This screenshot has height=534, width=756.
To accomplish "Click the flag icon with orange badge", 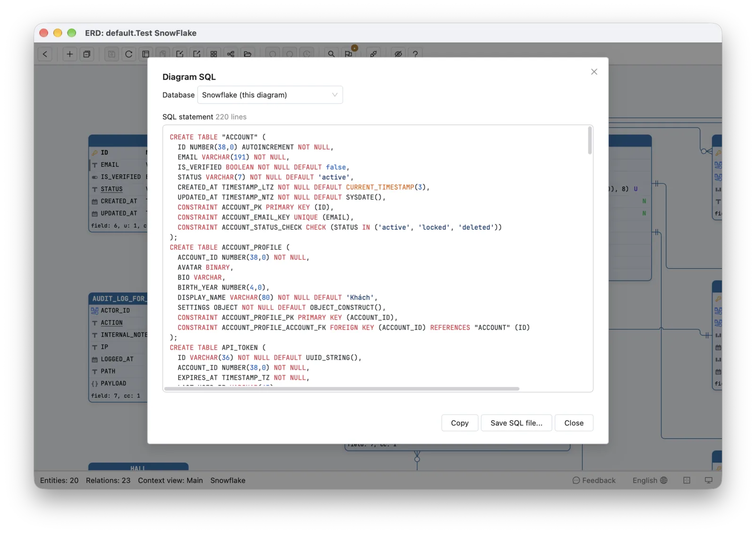I will pos(349,53).
